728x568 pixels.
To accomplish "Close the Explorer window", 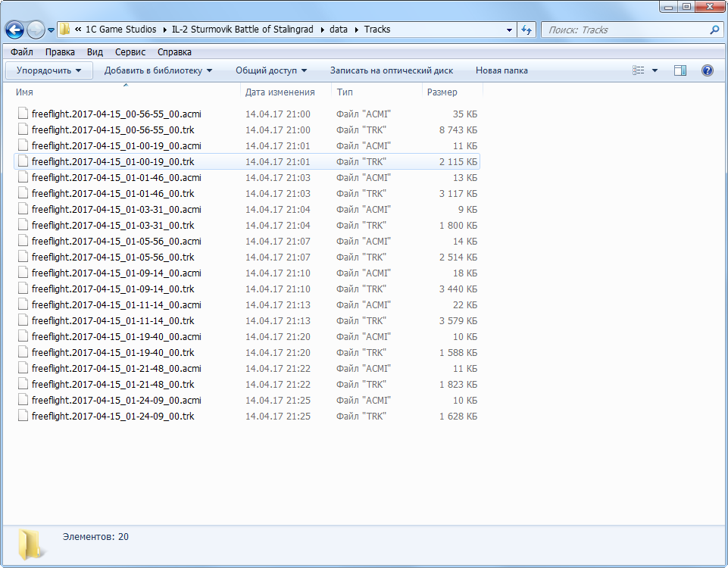I will click(711, 7).
